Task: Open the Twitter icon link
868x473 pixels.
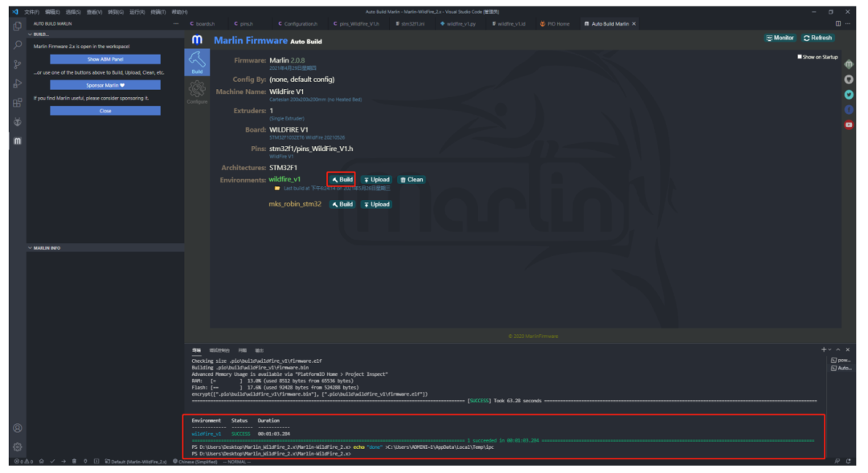Action: click(x=849, y=95)
